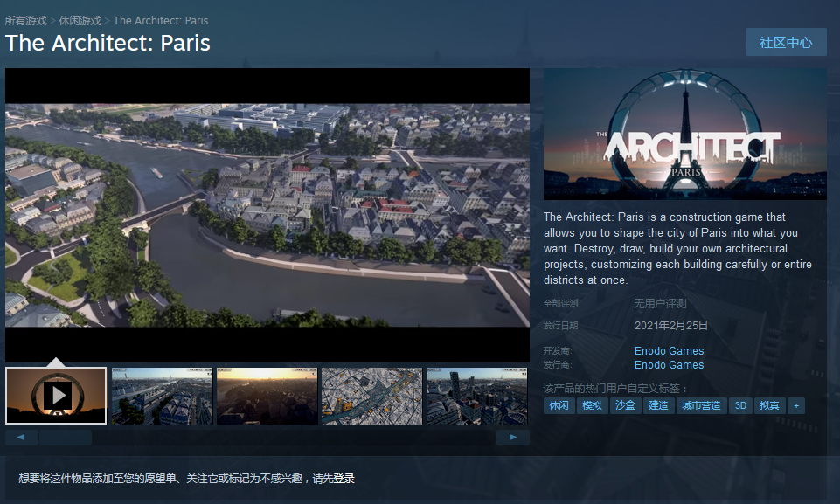Click the Architect Paris header image
The width and height of the screenshot is (840, 504).
685,134
